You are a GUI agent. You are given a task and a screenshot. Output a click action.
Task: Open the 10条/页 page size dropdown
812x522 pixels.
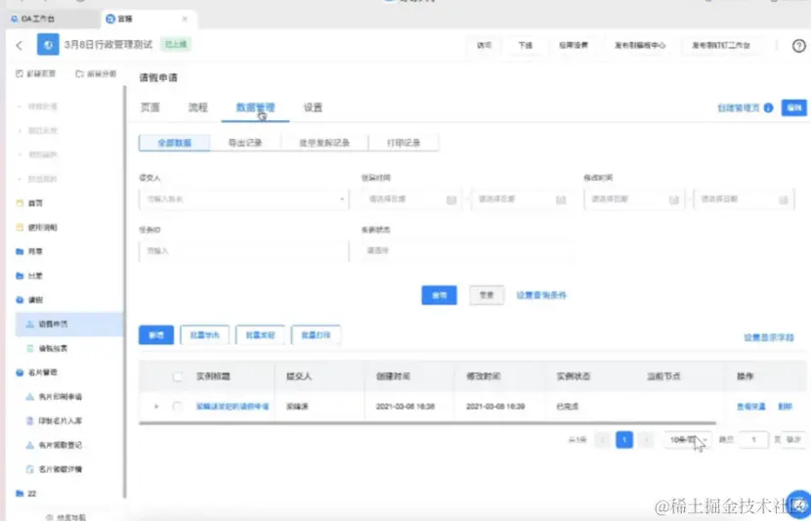click(x=688, y=440)
